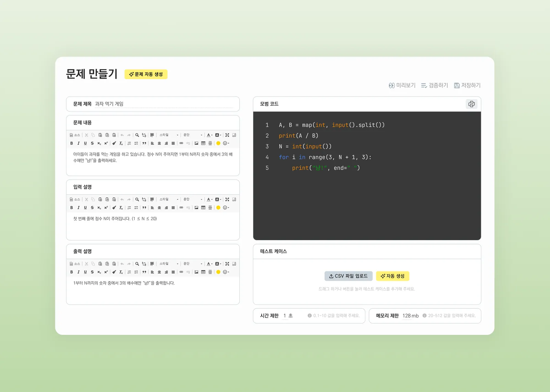The height and width of the screenshot is (392, 550).
Task: Open find (magnifier) in 문제 내용 toolbar
Action: [x=137, y=135]
